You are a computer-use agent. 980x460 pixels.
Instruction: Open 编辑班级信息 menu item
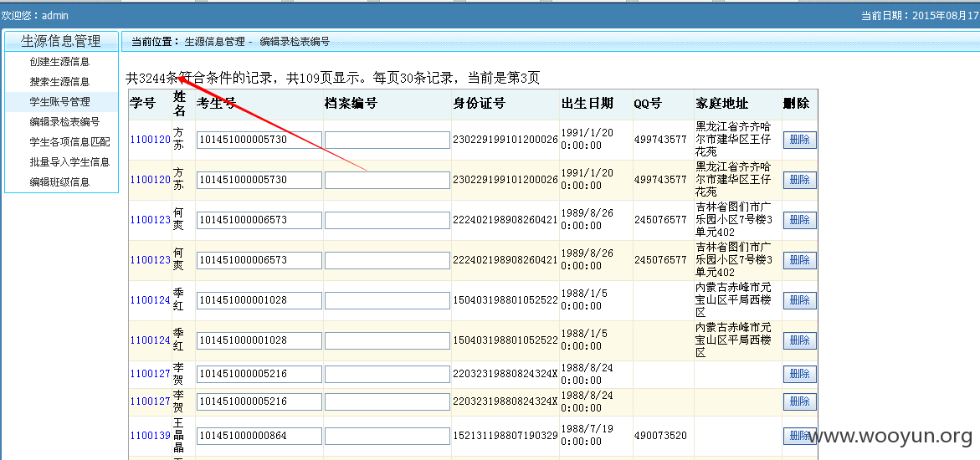tap(59, 181)
